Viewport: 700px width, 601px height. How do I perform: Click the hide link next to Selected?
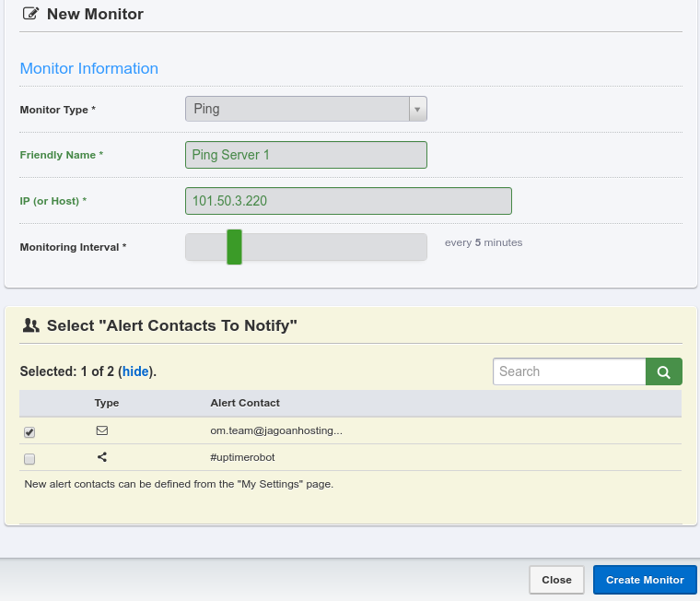tap(135, 371)
